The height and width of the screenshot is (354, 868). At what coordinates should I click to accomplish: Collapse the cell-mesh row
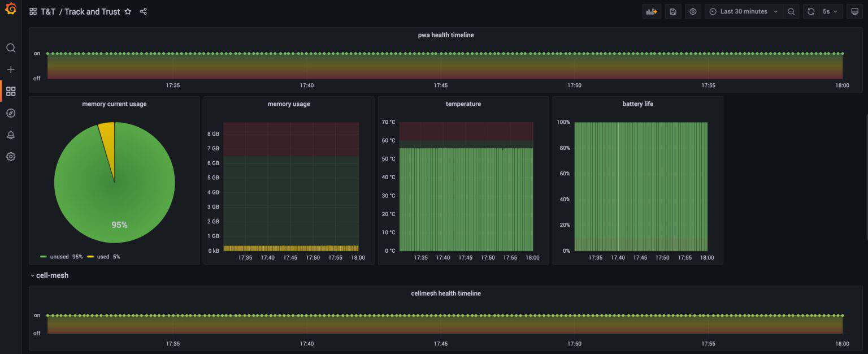pos(50,275)
